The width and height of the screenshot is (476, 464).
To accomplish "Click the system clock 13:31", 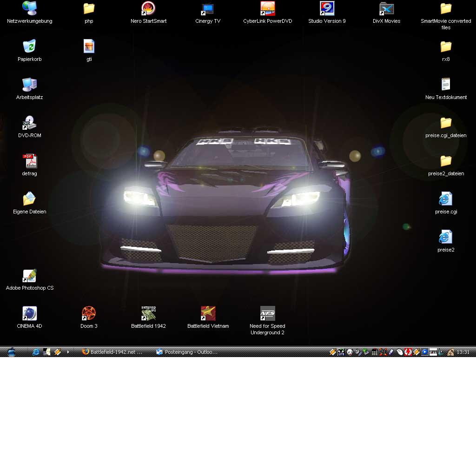I will pyautogui.click(x=463, y=352).
